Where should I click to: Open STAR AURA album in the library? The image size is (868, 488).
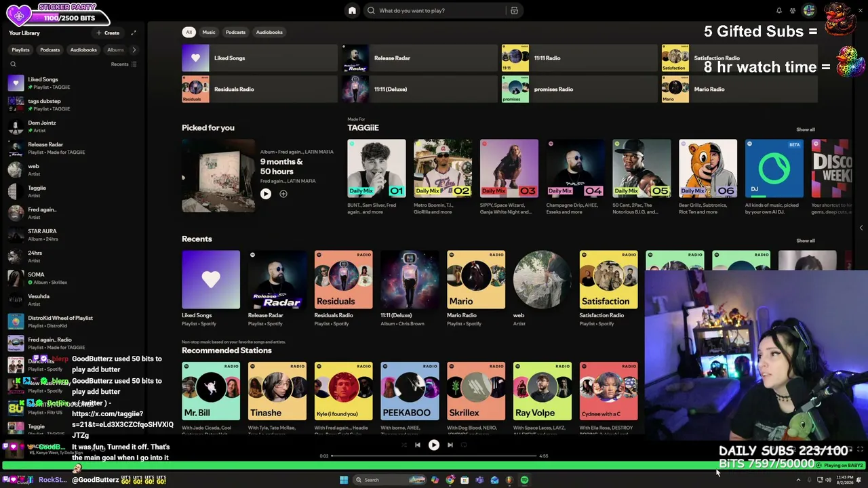point(75,235)
